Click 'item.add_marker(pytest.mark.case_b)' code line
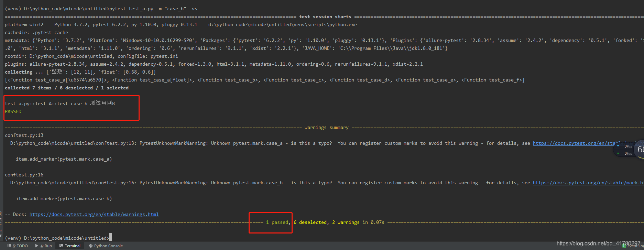Image resolution: width=644 pixels, height=250 pixels. point(64,198)
